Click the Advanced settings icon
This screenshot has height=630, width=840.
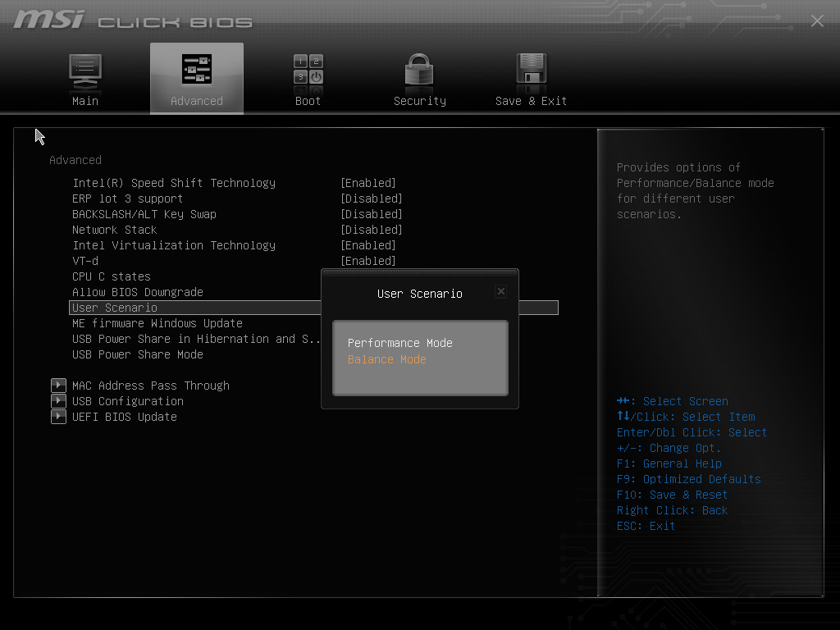(197, 70)
